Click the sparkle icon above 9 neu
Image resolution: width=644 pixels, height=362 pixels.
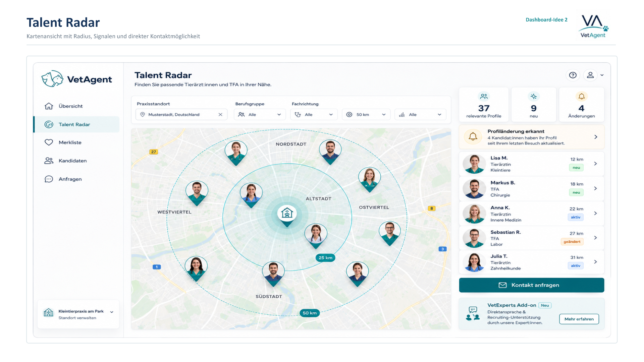point(533,97)
